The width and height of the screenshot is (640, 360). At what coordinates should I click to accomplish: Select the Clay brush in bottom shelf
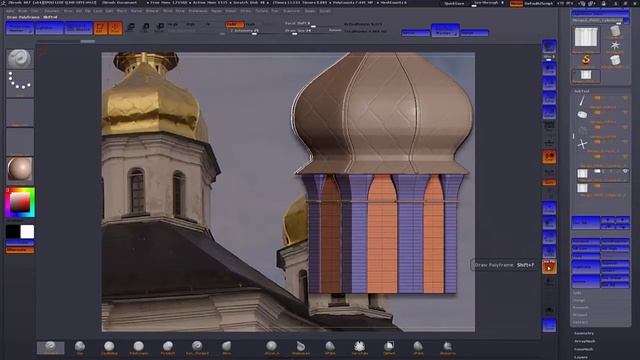(80, 348)
